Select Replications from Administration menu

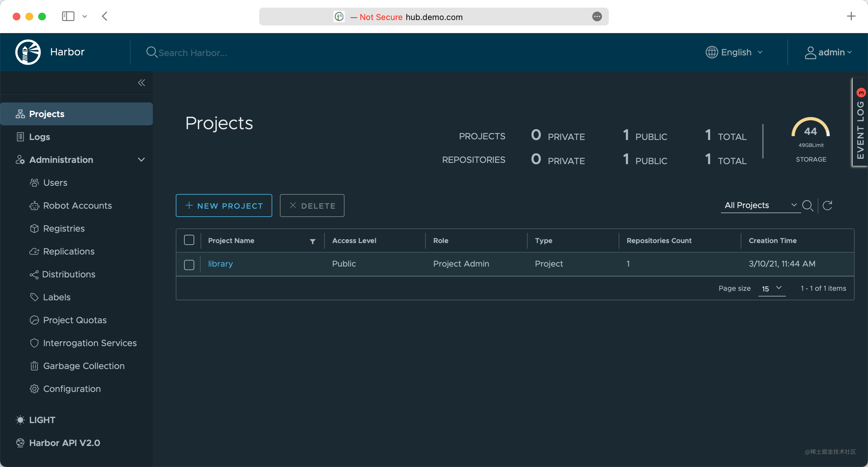(68, 251)
